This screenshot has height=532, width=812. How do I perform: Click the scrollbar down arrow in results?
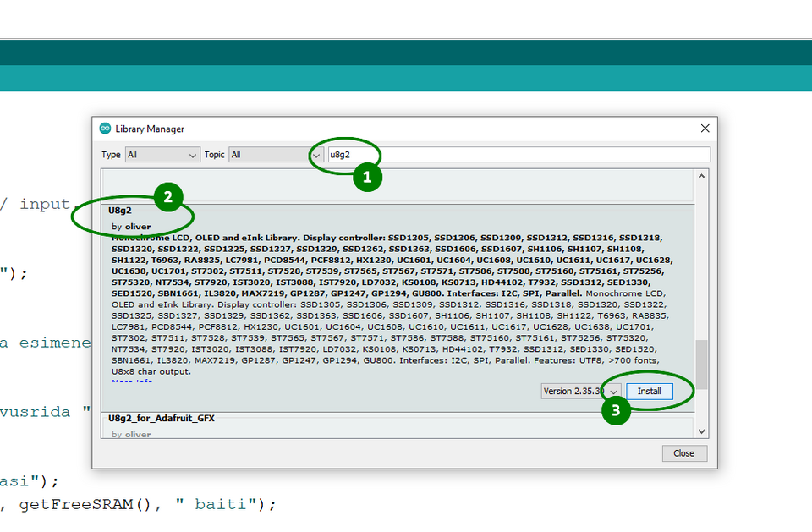pyautogui.click(x=700, y=431)
